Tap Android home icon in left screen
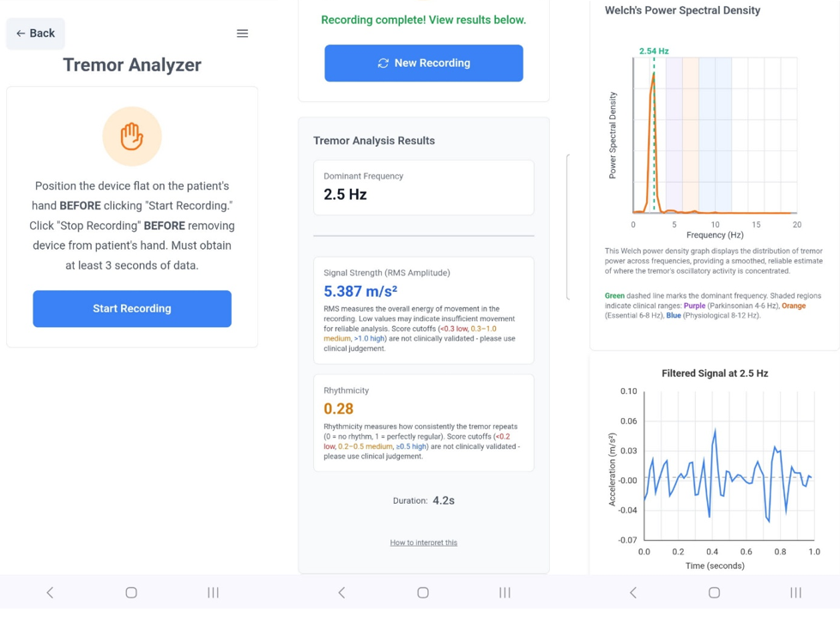The image size is (840, 618). tap(131, 592)
